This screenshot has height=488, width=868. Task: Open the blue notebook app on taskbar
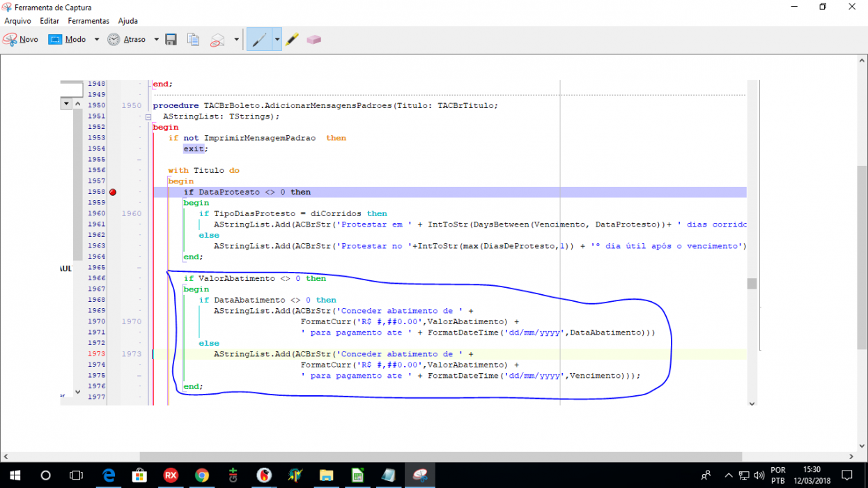click(388, 475)
